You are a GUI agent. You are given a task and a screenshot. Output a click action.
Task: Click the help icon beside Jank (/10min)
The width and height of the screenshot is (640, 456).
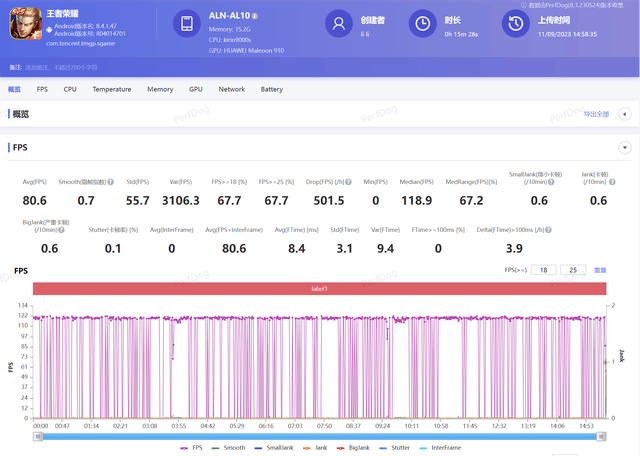[612, 182]
